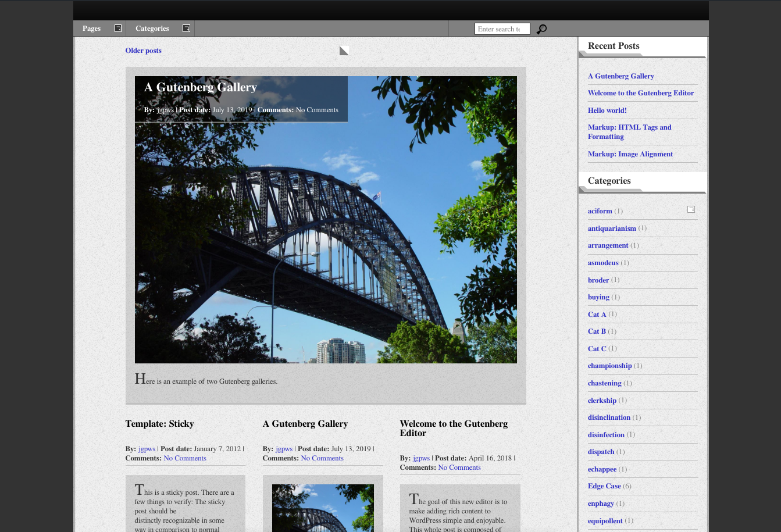The width and height of the screenshot is (781, 532).
Task: Click the January 7, 2012 post date
Action: (217, 449)
